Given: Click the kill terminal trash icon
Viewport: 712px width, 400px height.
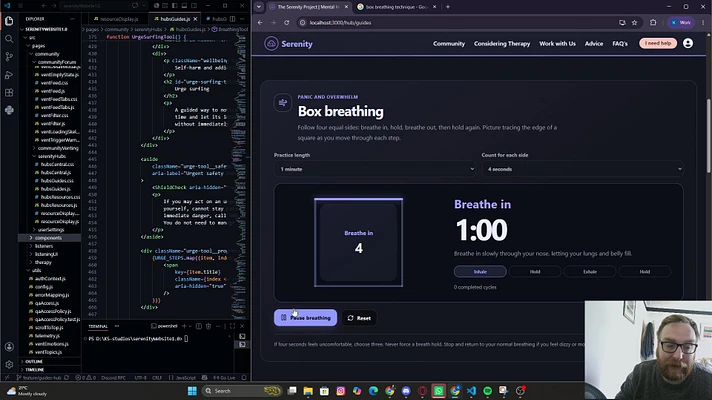Looking at the screenshot, I should click(208, 326).
